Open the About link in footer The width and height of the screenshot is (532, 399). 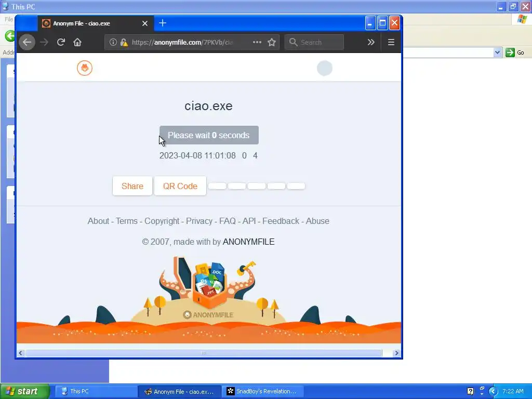point(98,221)
